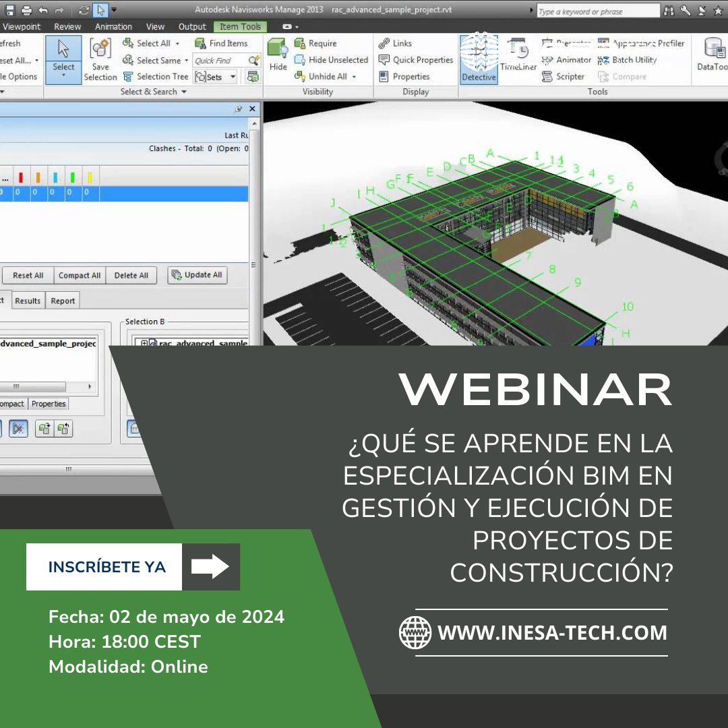This screenshot has width=728, height=728.
Task: Open the Animator tool
Action: [x=566, y=60]
